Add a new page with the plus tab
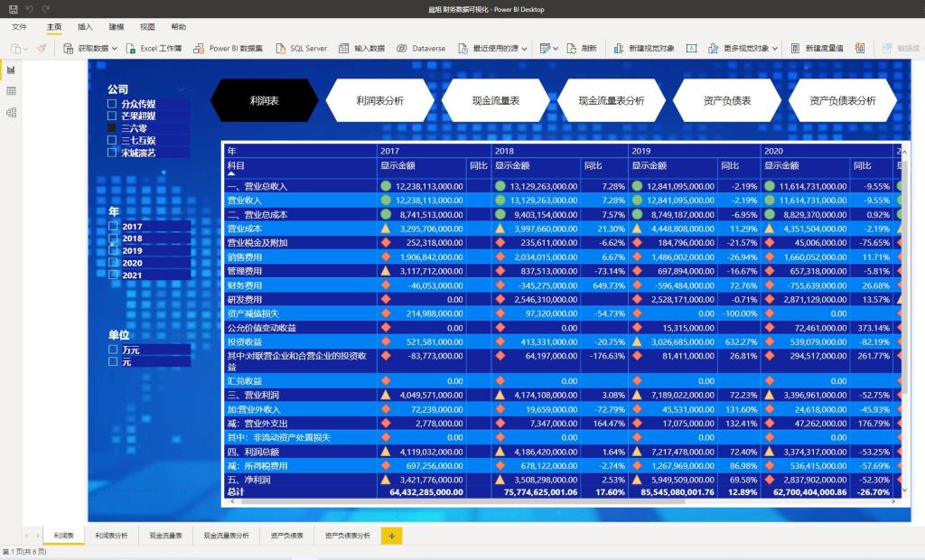 391,536
